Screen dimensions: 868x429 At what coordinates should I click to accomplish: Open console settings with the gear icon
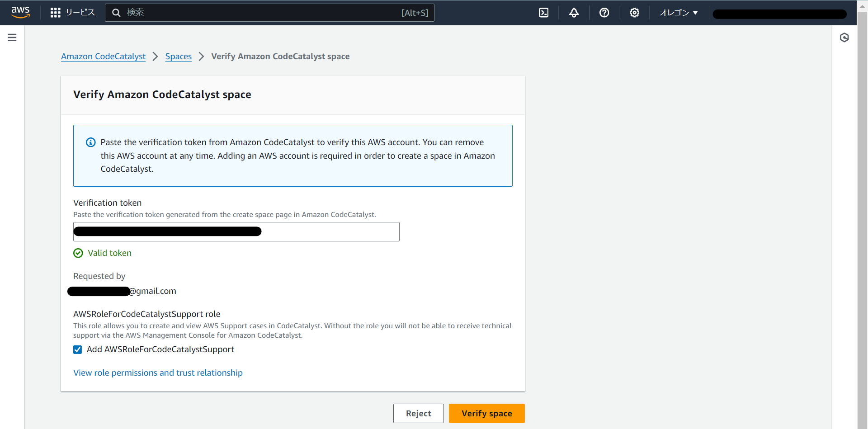tap(634, 13)
